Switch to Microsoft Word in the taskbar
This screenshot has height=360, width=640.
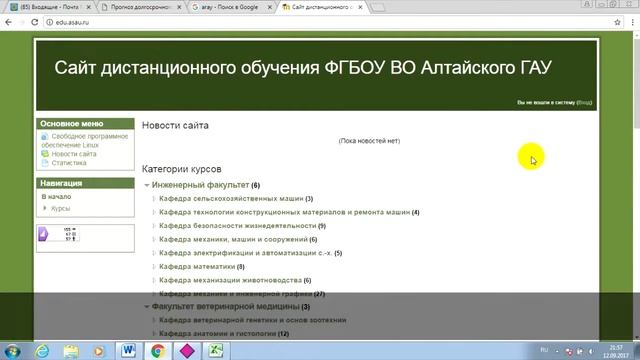(129, 351)
